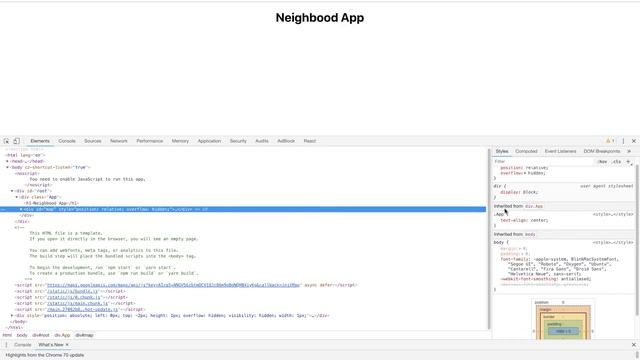Collapse the body element node

click(7, 167)
